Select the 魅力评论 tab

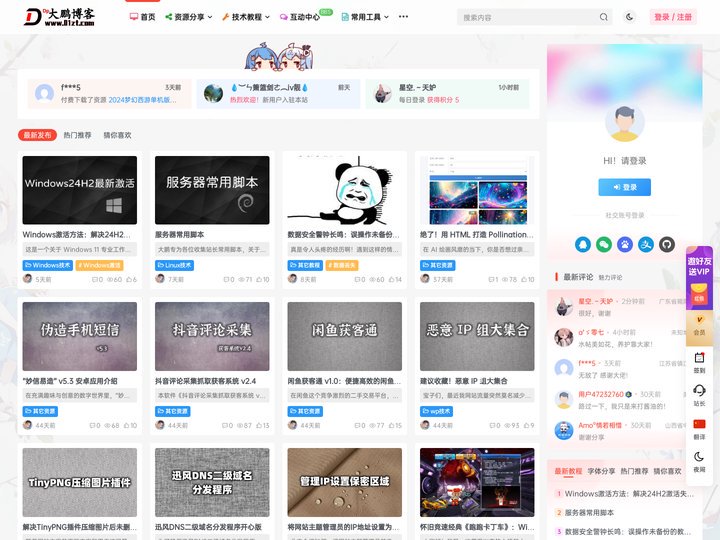coord(610,277)
